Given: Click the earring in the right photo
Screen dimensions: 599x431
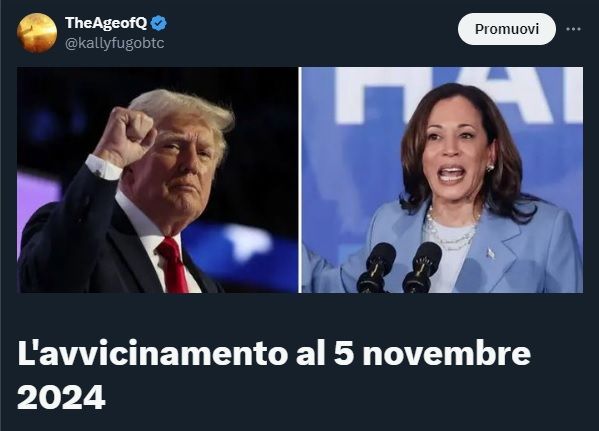Looking at the screenshot, I should (491, 167).
